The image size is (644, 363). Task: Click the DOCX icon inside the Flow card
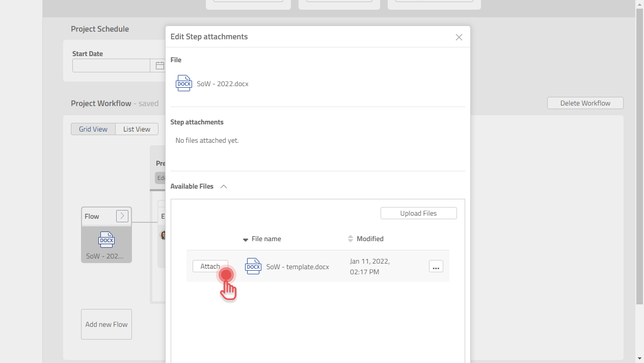(x=106, y=240)
